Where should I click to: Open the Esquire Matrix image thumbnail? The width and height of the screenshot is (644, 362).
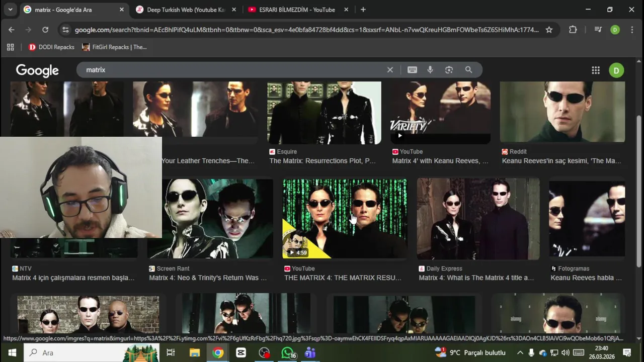(324, 113)
